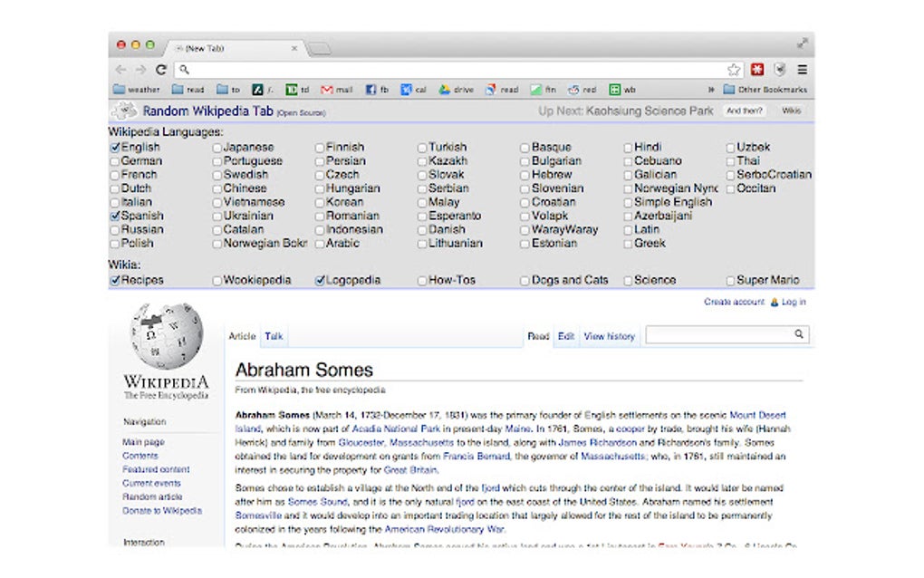The image size is (924, 578).
Task: Click the Create account link
Action: pos(734,302)
